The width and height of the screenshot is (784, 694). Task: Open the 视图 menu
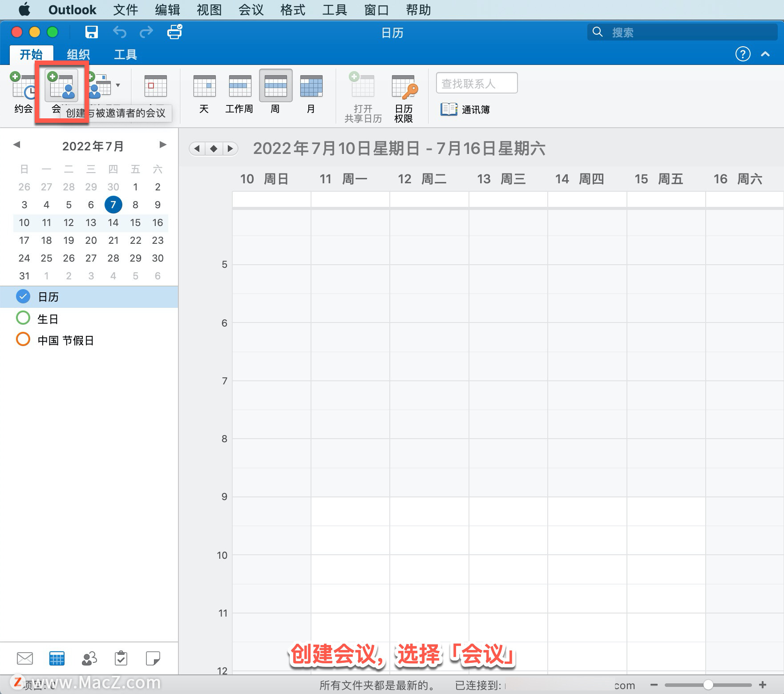[209, 10]
